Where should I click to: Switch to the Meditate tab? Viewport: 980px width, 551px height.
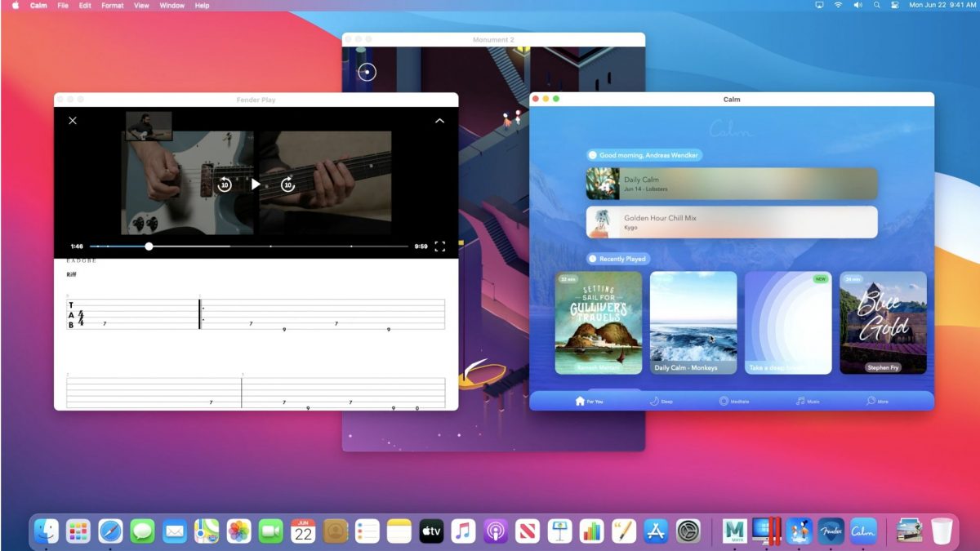[733, 402]
